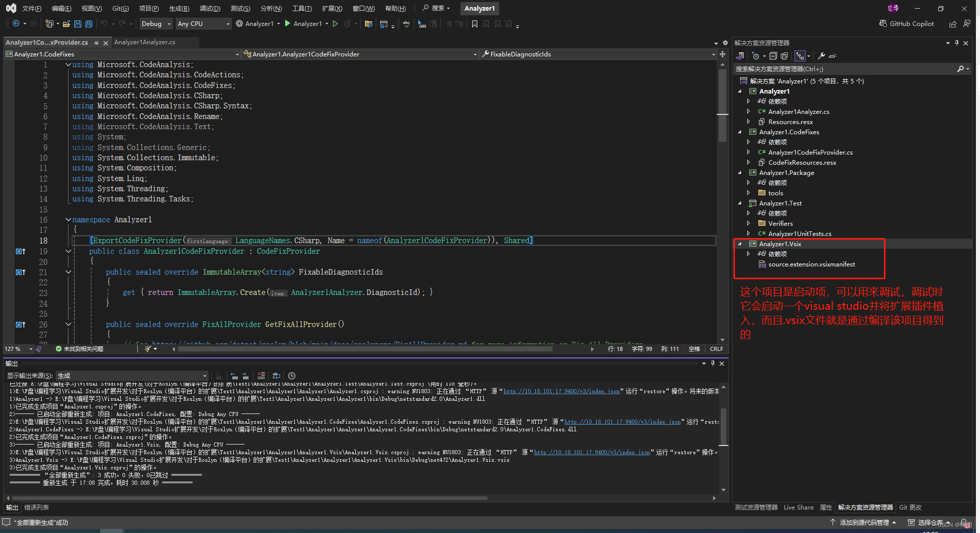Click the Find in Files folder icon
Image resolution: width=980 pixels, height=533 pixels.
(369, 23)
